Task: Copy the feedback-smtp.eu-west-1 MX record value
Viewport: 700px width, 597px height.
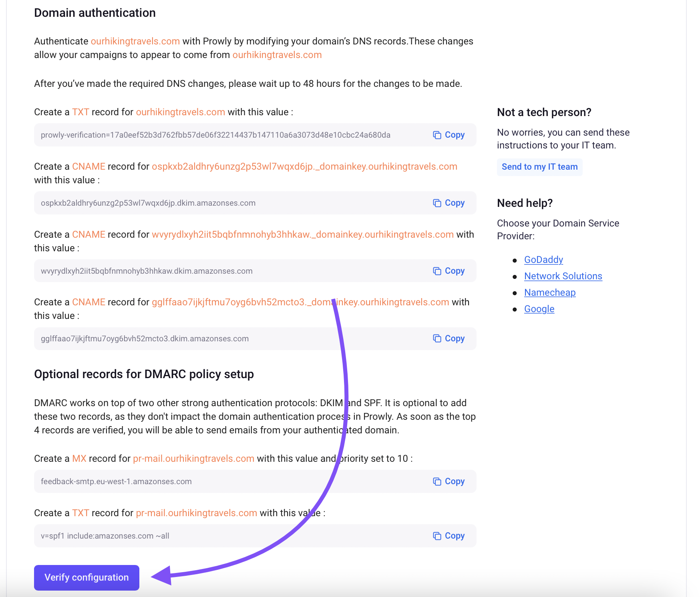Action: [449, 481]
